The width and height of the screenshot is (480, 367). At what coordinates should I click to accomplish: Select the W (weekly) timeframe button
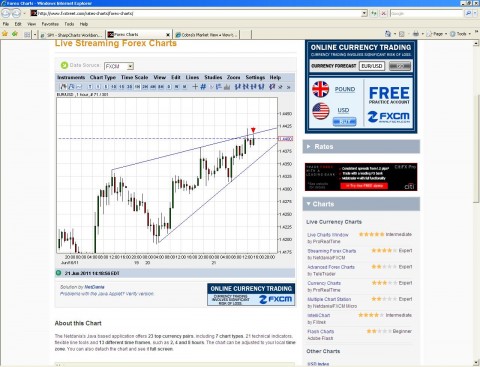(x=177, y=87)
